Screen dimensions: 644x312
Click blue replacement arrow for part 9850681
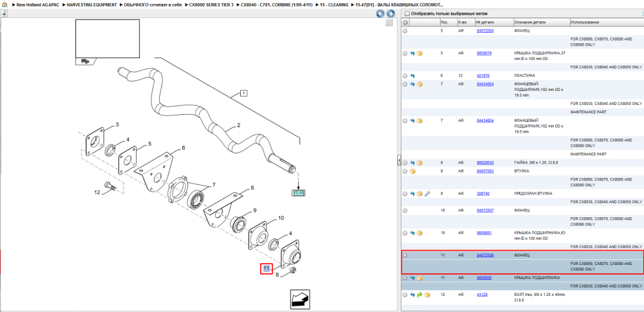(x=412, y=233)
